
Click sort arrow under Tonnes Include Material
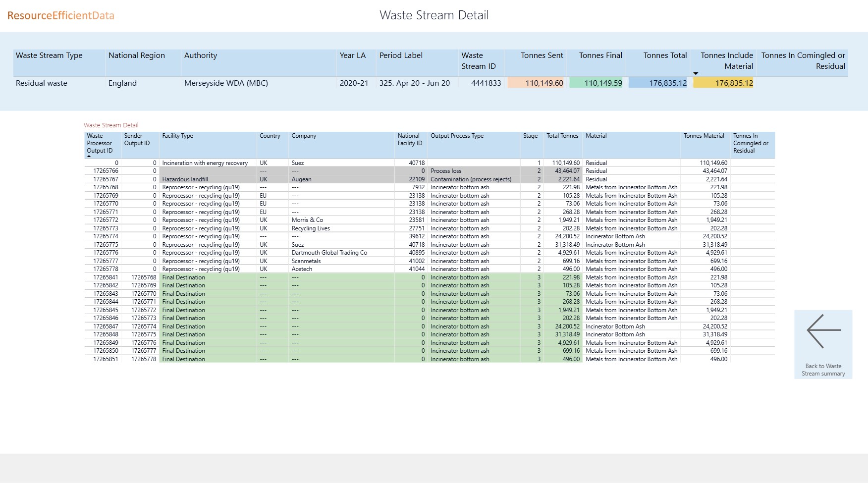pos(696,73)
